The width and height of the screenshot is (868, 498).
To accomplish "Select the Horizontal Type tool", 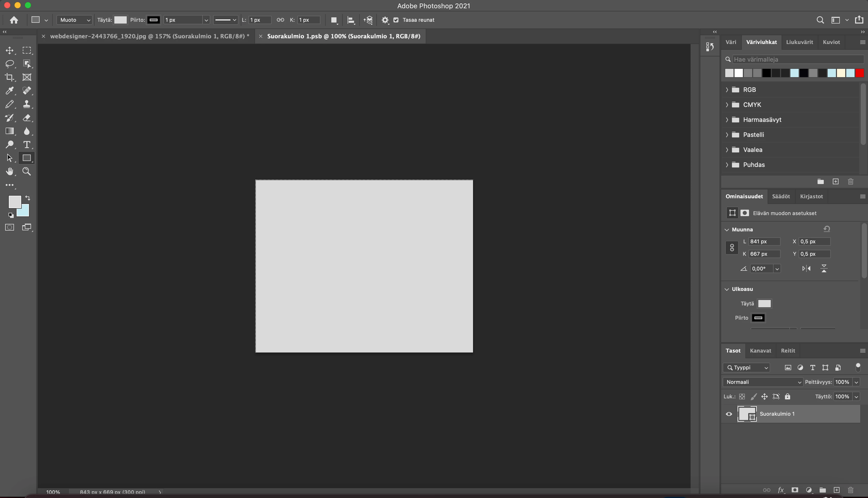I will point(27,145).
